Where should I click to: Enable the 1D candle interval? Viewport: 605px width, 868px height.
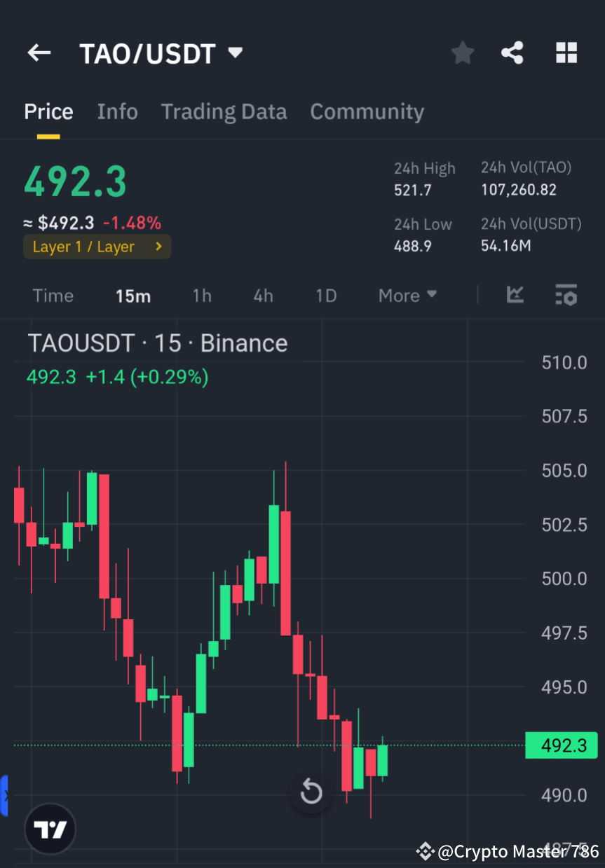[325, 295]
